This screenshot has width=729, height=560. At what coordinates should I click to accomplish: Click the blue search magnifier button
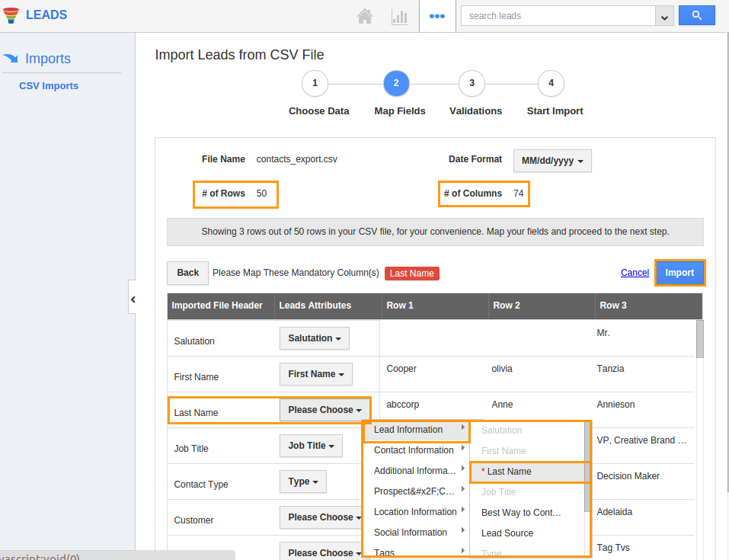point(696,15)
